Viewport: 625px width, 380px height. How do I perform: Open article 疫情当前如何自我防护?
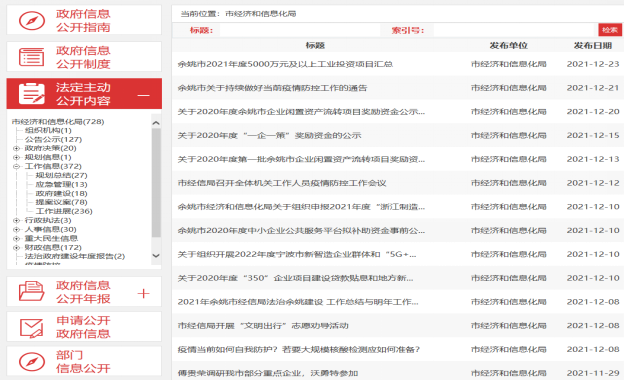[299, 350]
